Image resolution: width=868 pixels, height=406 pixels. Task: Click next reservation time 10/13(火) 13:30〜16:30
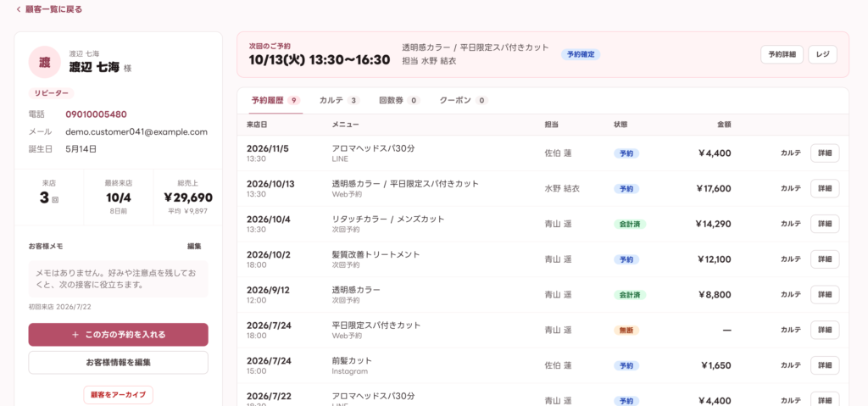click(x=320, y=59)
